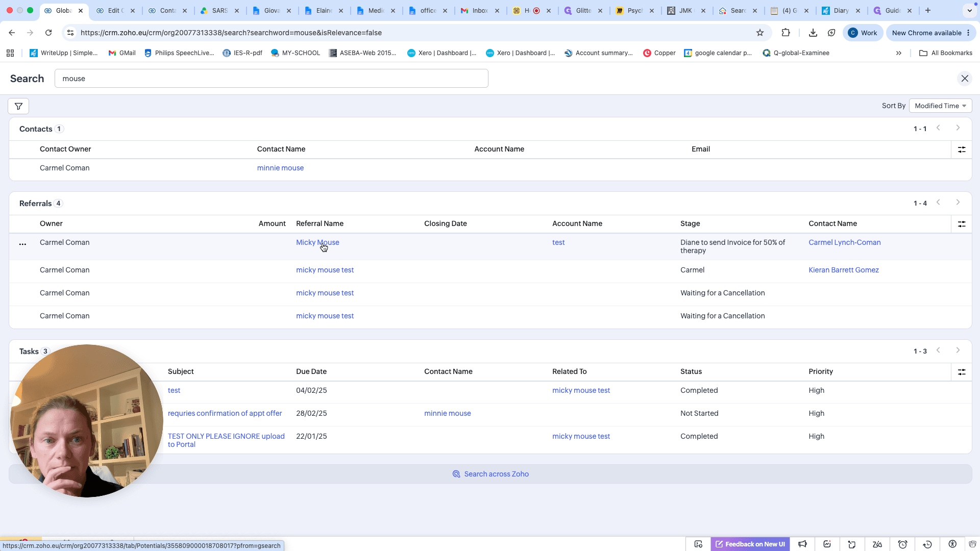Click Search across Zoho
This screenshot has height=551, width=980.
[x=491, y=474]
